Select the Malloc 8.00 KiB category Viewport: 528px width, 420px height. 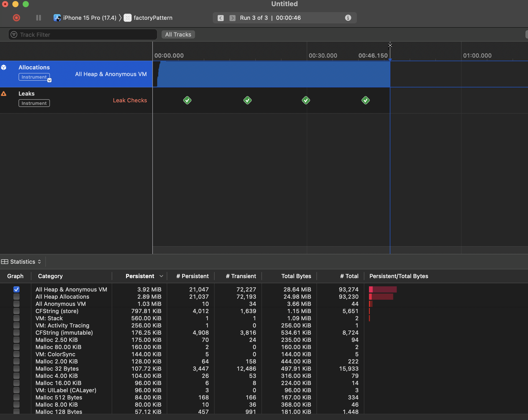coord(57,405)
